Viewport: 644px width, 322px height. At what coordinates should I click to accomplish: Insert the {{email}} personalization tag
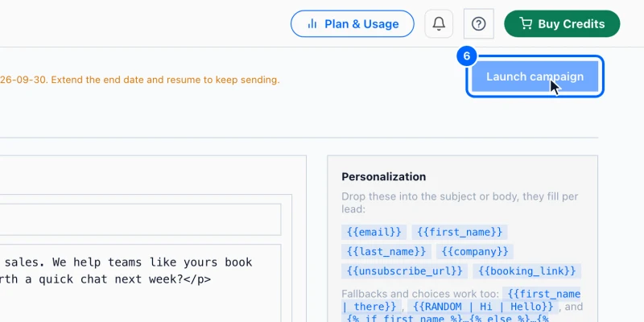coord(374,232)
